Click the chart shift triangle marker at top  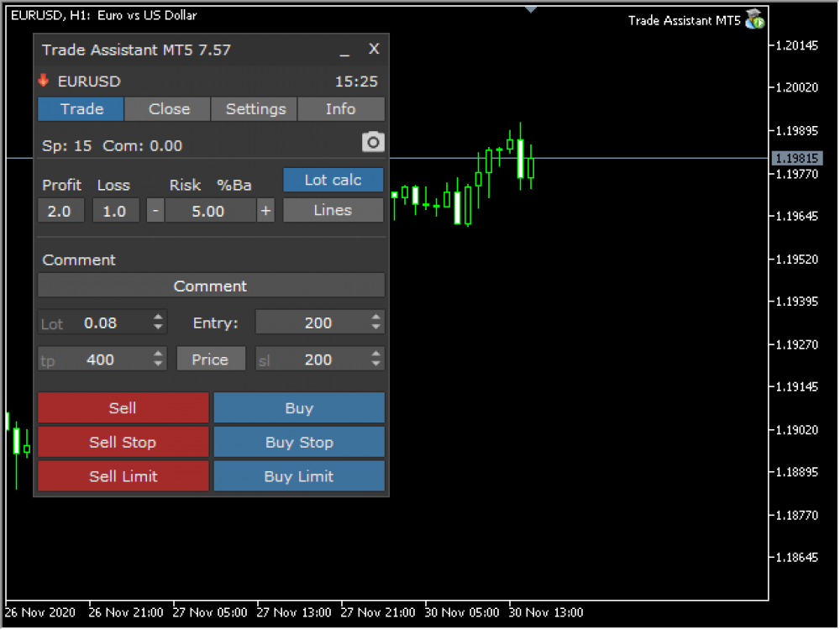[x=530, y=9]
